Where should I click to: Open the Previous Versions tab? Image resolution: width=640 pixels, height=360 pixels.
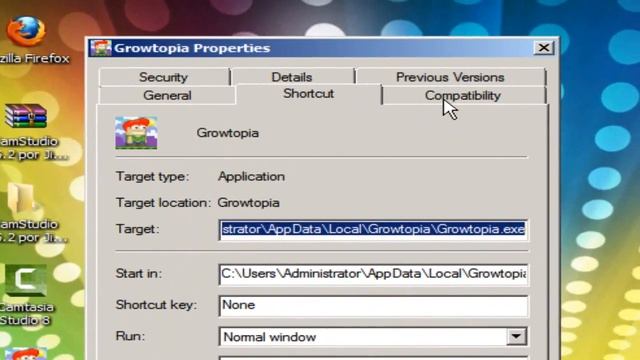pos(450,77)
